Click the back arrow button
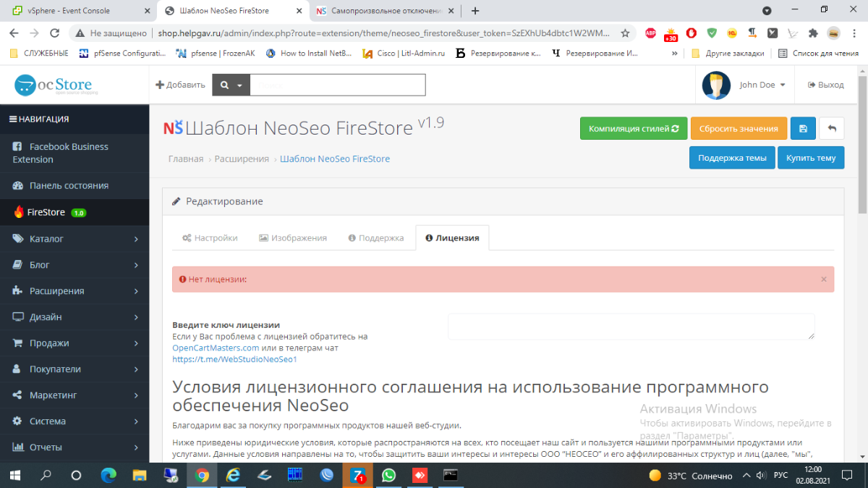The height and width of the screenshot is (488, 868). pos(832,128)
